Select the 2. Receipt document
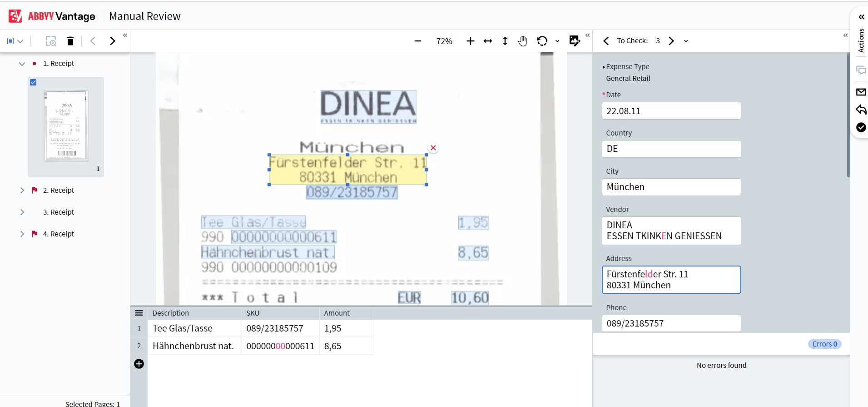This screenshot has height=407, width=868. coord(59,190)
